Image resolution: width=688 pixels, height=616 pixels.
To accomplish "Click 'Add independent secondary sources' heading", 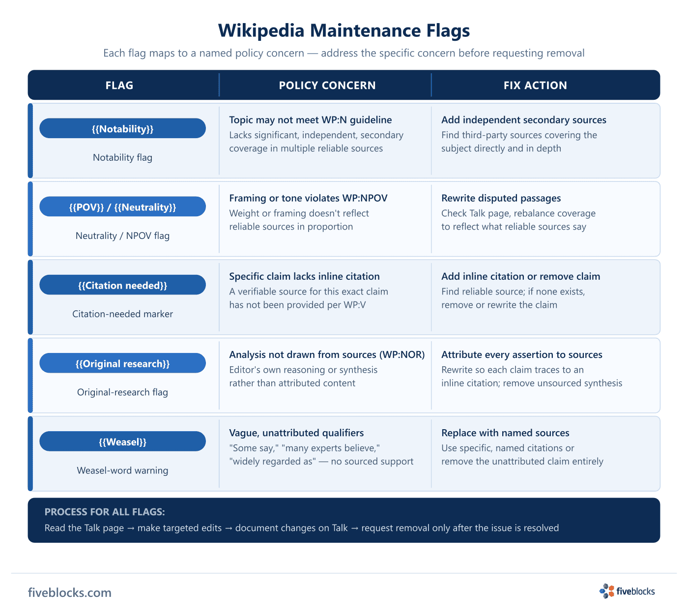I will click(524, 120).
